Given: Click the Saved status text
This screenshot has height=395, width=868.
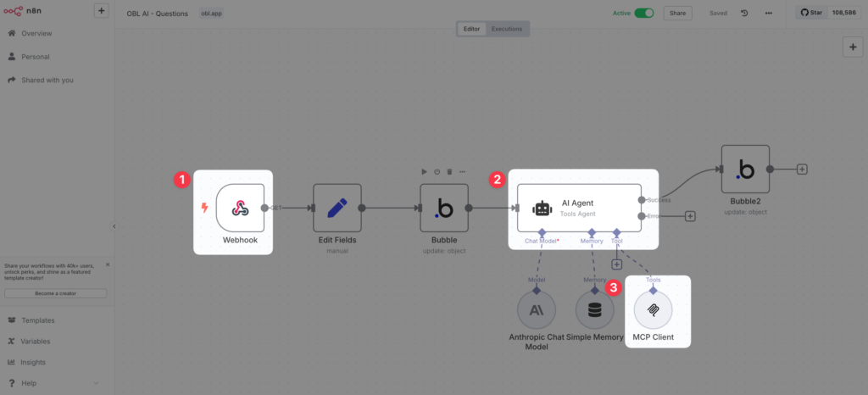Looking at the screenshot, I should point(718,14).
